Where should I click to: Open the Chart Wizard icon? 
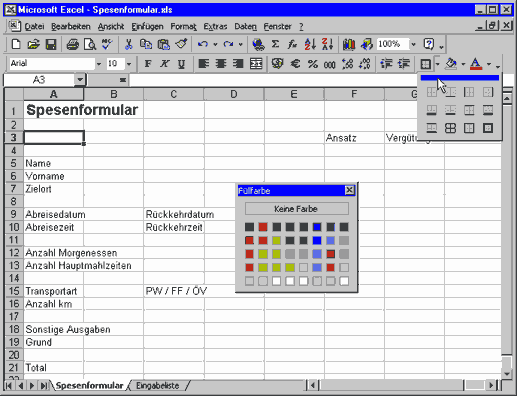pyautogui.click(x=349, y=44)
